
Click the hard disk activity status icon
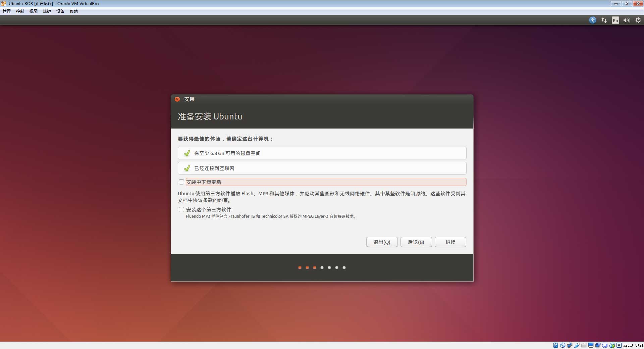point(555,345)
